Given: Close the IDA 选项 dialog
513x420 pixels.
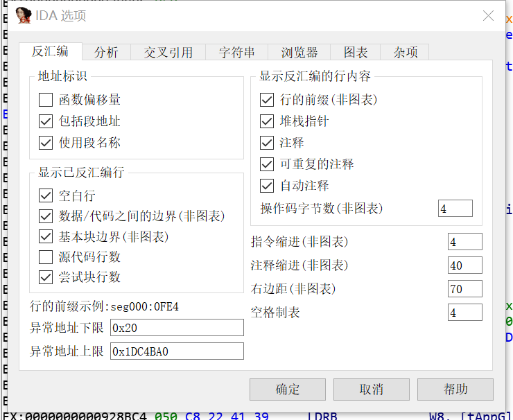Looking at the screenshot, I should (488, 15).
